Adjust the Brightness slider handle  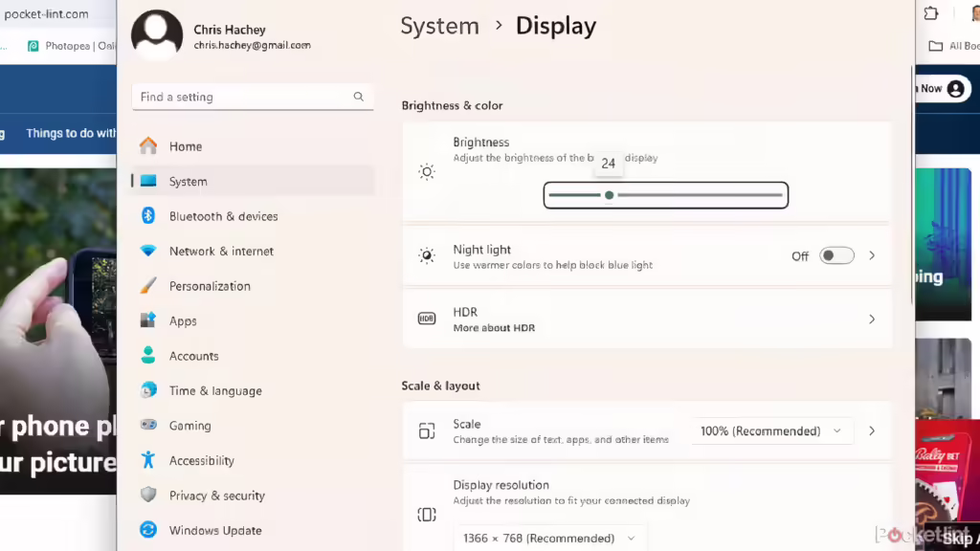609,195
